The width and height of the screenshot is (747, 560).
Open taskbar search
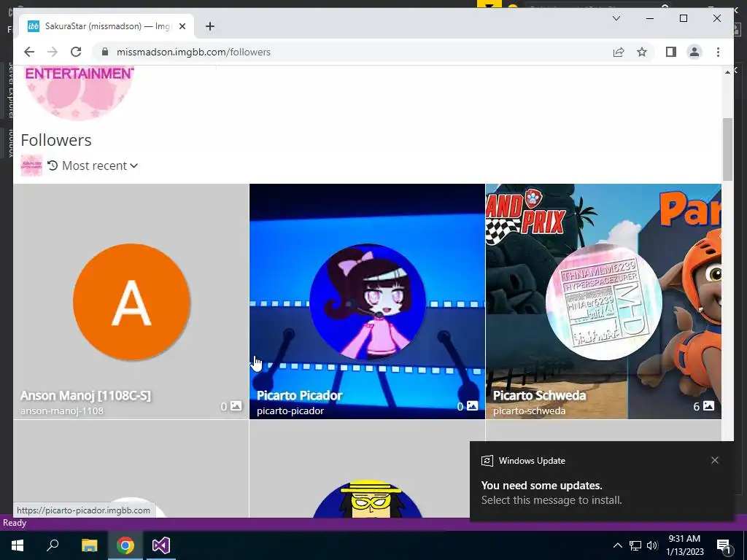[x=53, y=545]
